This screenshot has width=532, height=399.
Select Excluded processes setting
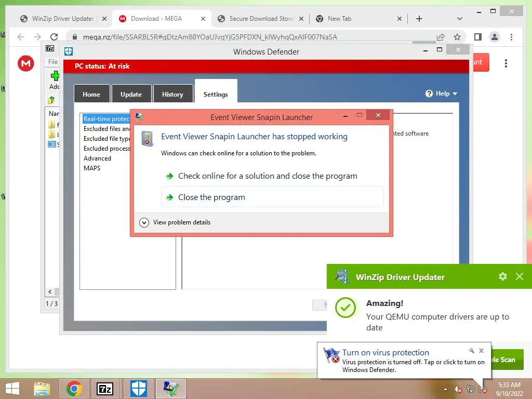(107, 148)
